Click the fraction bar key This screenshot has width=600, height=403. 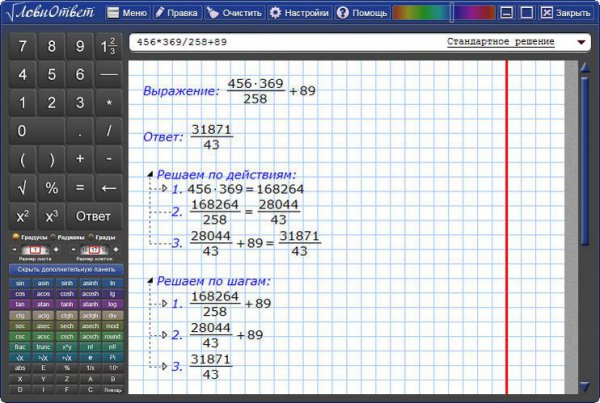(x=109, y=74)
